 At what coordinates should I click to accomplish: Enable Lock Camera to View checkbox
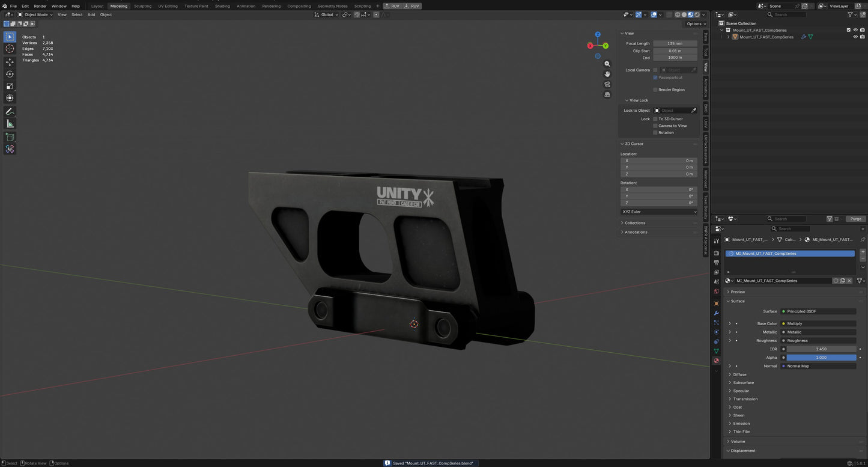pyautogui.click(x=655, y=126)
